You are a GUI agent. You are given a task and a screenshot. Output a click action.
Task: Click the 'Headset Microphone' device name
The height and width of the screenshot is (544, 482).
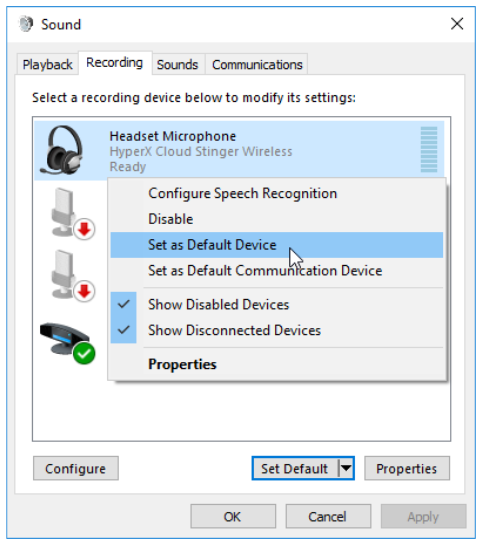173,136
